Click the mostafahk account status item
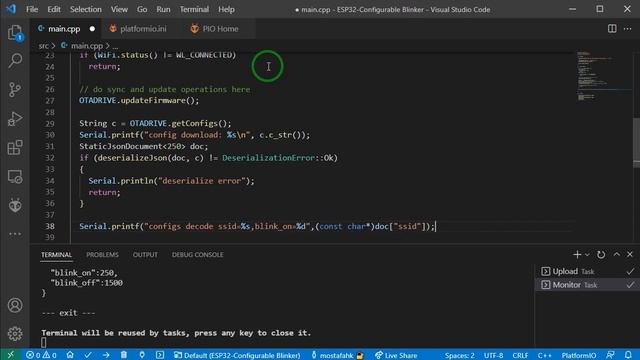This screenshot has width=640, height=360. tap(337, 355)
